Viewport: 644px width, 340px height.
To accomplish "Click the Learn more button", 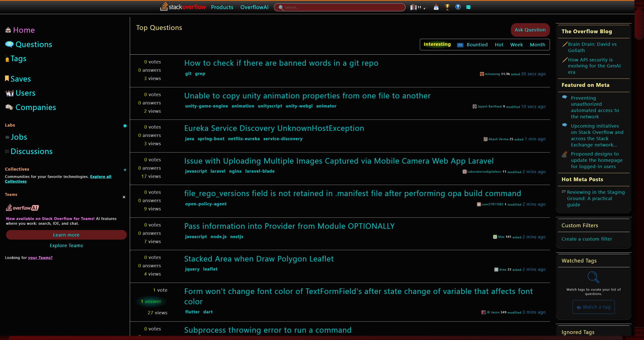I will click(x=66, y=235).
